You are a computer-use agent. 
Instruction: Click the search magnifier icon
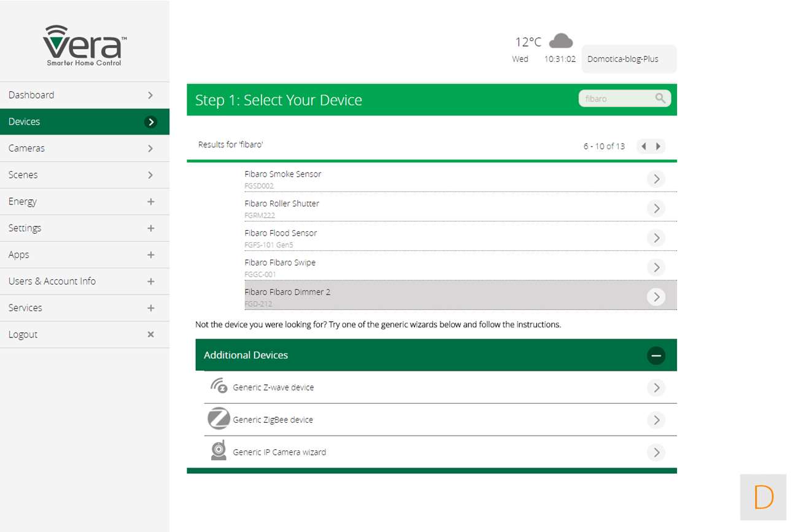pyautogui.click(x=660, y=98)
